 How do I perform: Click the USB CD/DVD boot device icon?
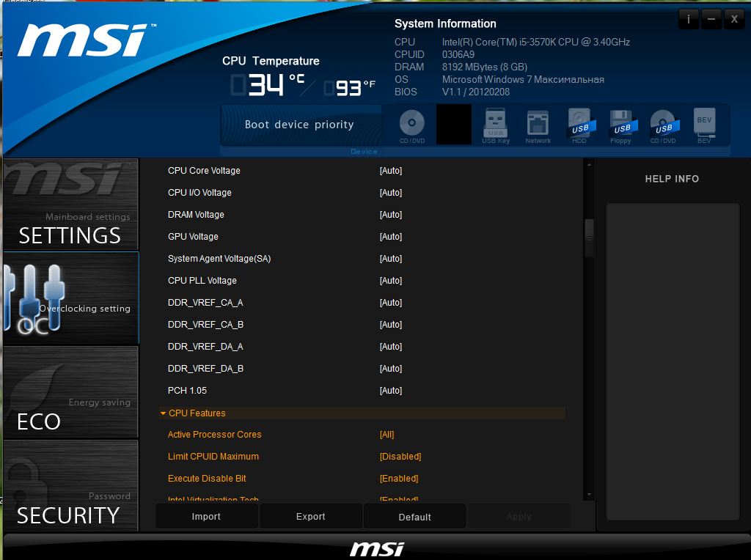tap(663, 124)
